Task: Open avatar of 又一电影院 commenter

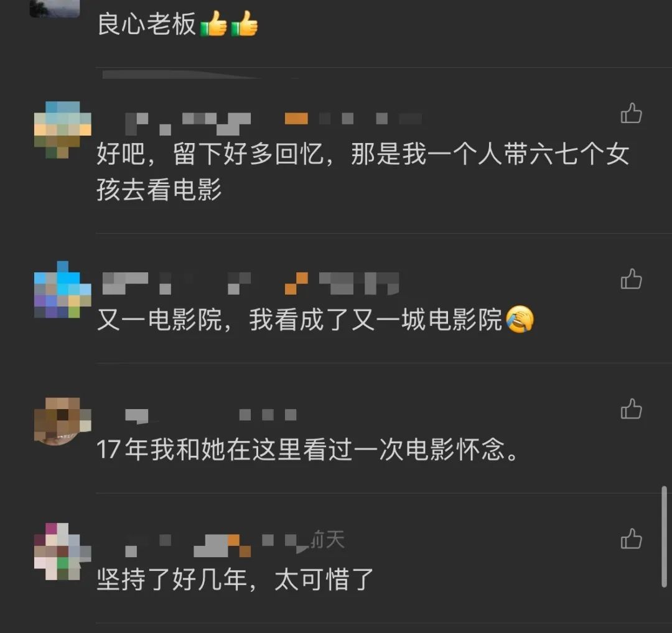Action: point(63,290)
